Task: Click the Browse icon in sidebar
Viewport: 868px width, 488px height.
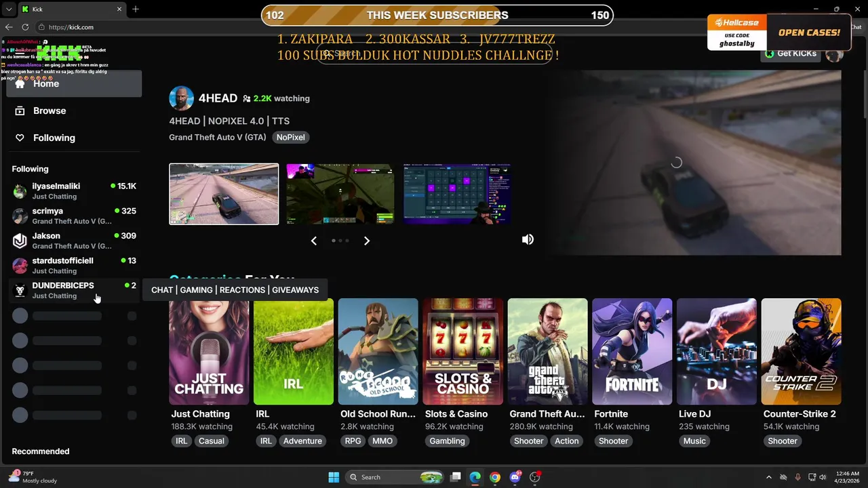Action: 20,110
